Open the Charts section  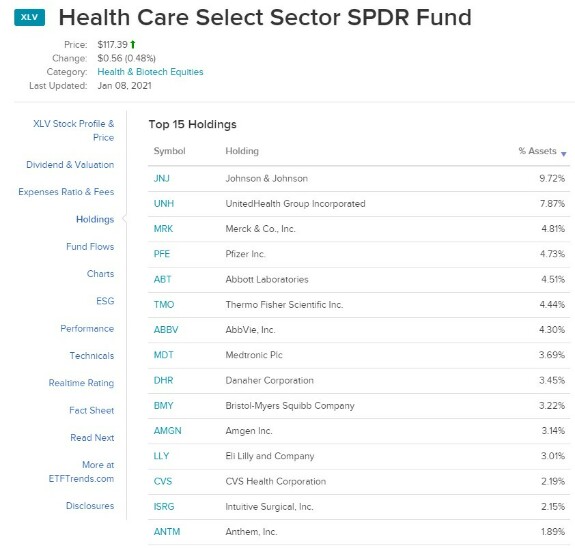100,274
